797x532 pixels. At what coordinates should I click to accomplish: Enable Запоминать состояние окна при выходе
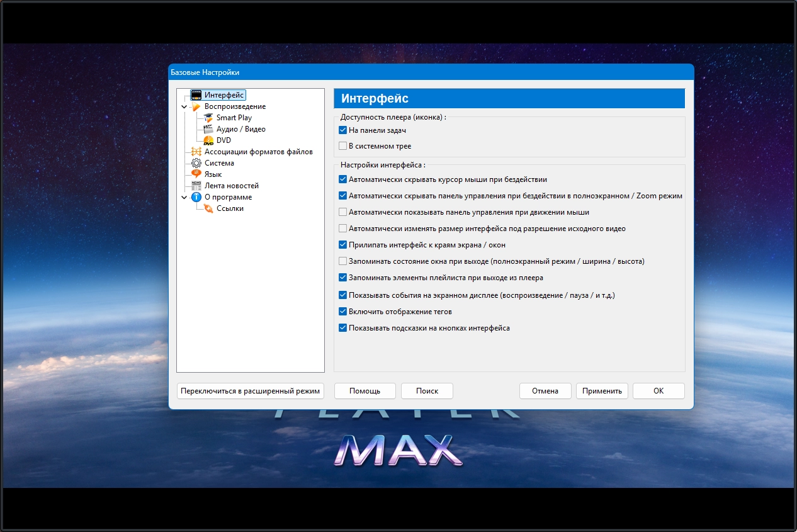[x=343, y=261]
